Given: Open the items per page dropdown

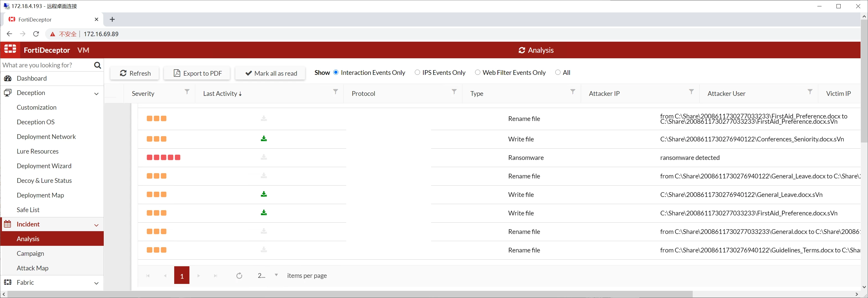Looking at the screenshot, I should (276, 275).
